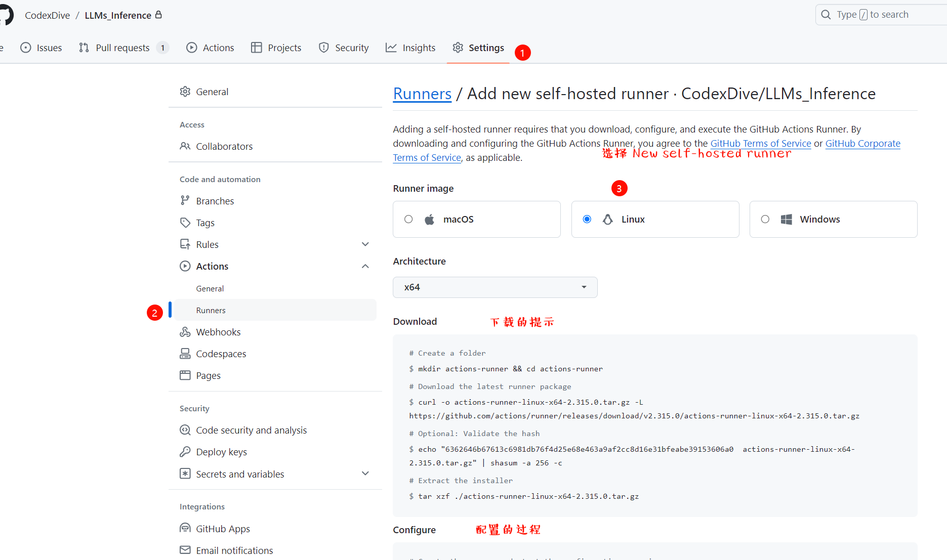Click the Actions play icon in top navigation
The image size is (947, 560).
click(192, 48)
